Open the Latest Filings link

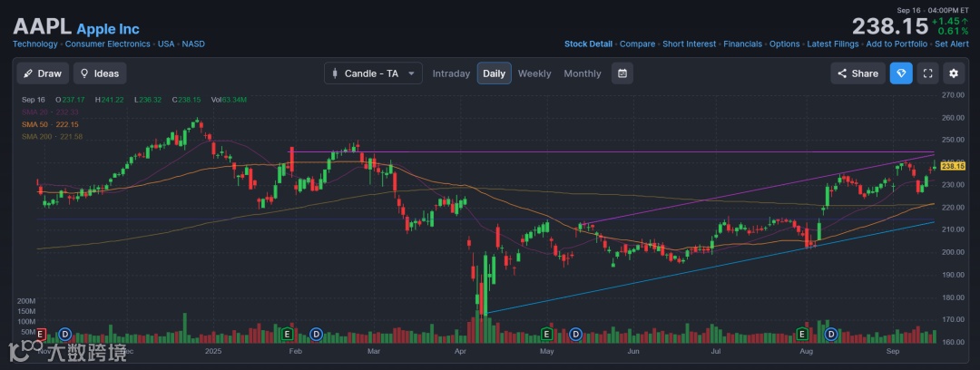coord(833,44)
